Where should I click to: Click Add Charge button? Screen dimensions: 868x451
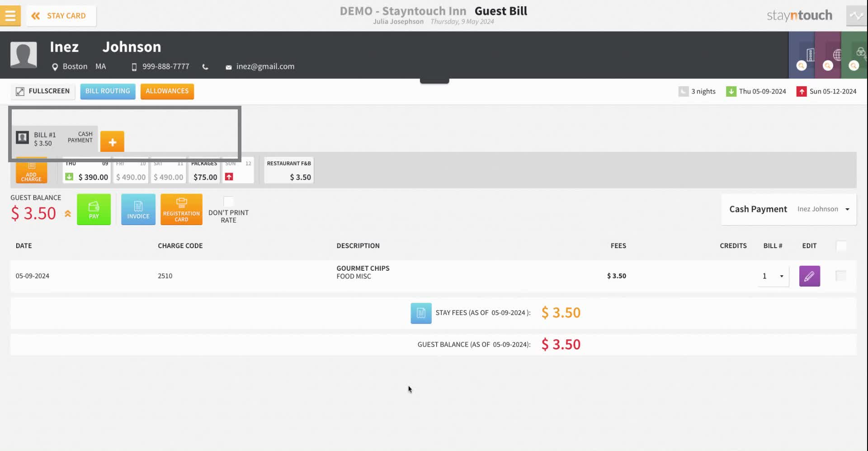pos(31,170)
